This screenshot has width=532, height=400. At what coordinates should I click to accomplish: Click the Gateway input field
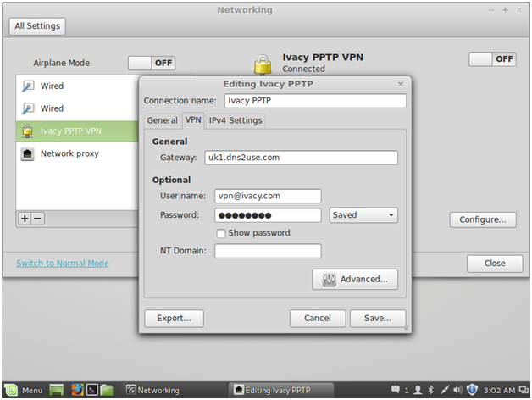click(x=301, y=158)
